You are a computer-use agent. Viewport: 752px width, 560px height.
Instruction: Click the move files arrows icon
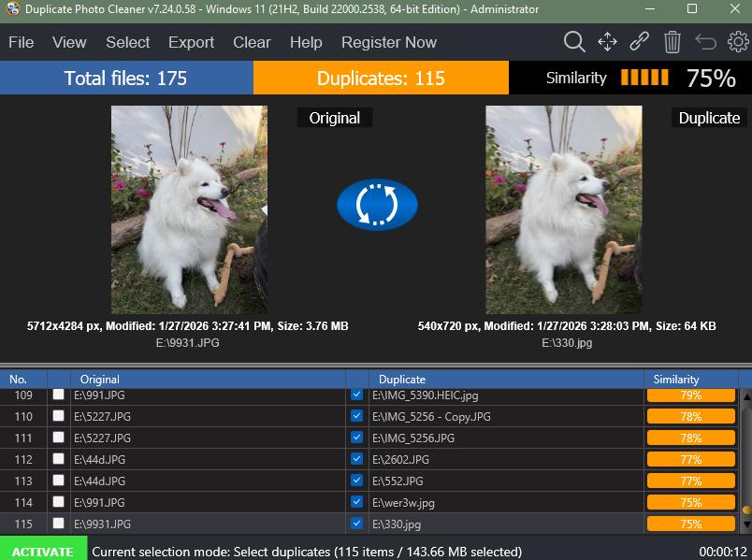point(607,42)
